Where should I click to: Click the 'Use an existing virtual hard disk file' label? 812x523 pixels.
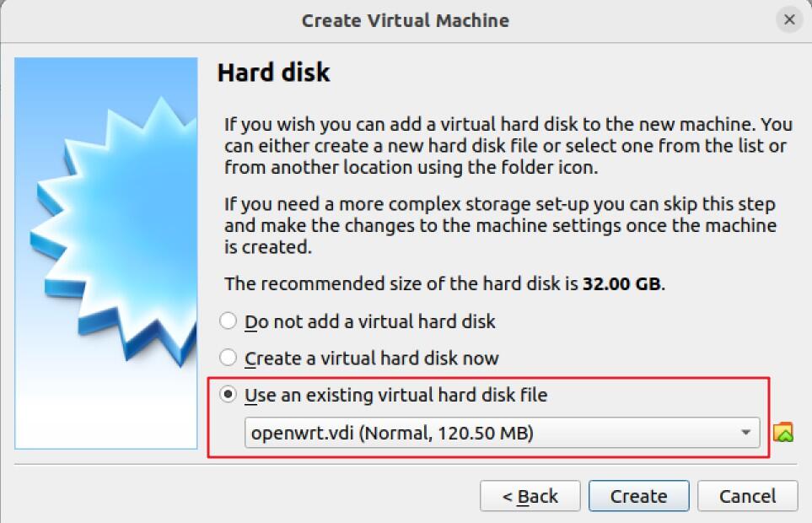click(395, 395)
